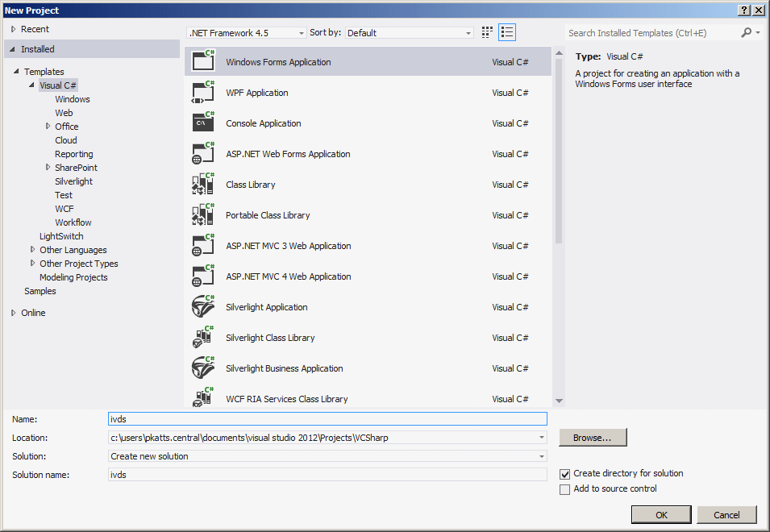Open the Location path dropdown

(x=542, y=437)
